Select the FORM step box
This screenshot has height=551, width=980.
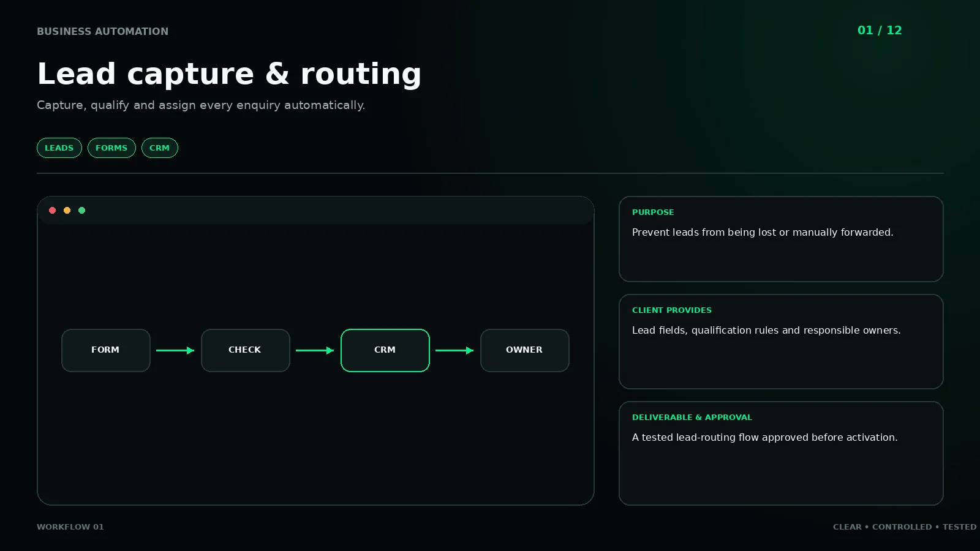(x=106, y=350)
